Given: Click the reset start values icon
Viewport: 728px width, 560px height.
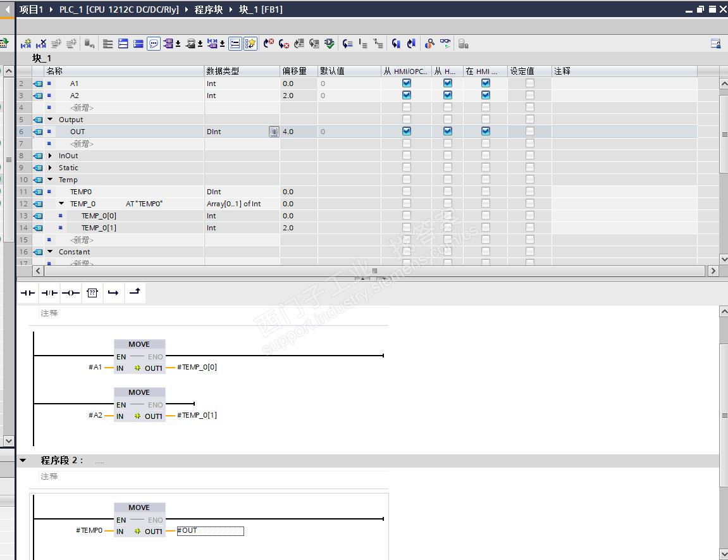Looking at the screenshot, I should 89,44.
